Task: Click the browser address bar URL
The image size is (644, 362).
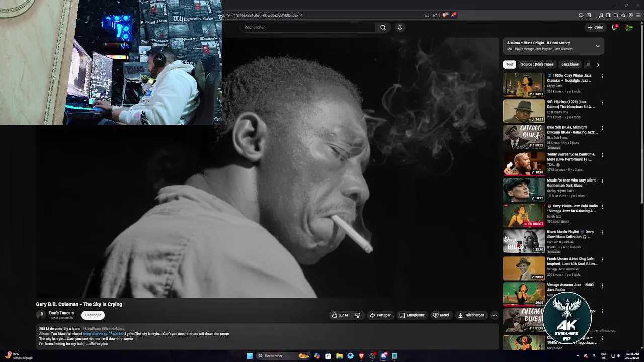Action: point(263,15)
